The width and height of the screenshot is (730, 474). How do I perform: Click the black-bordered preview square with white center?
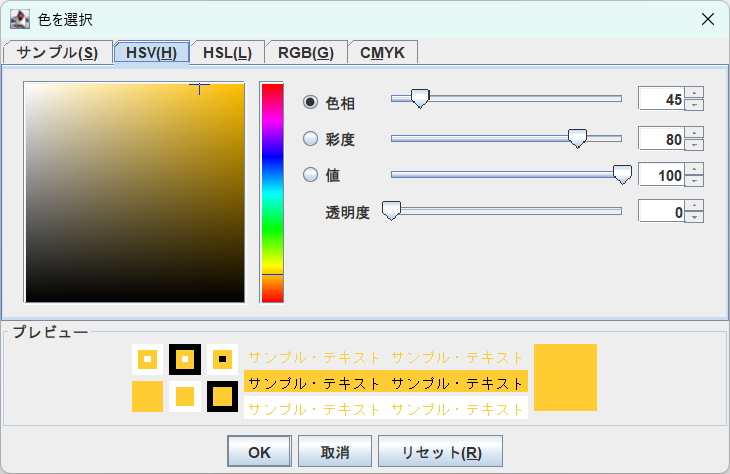(x=185, y=359)
